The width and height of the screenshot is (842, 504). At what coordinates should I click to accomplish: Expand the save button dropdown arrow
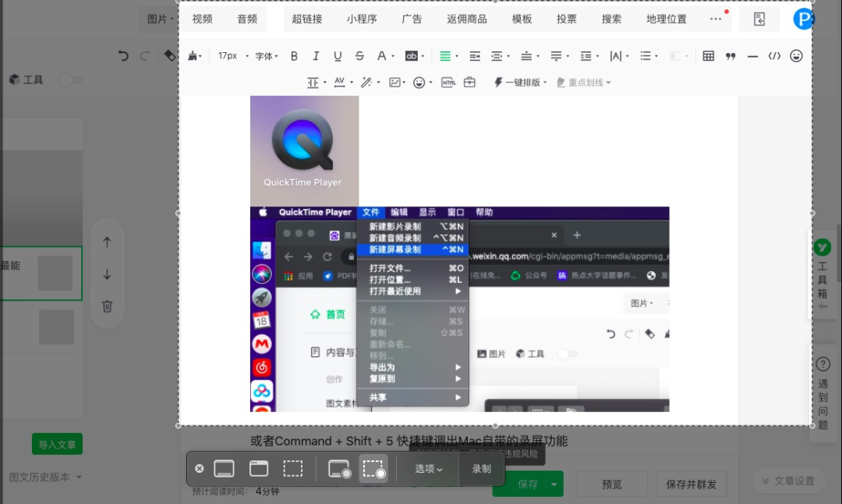(x=554, y=484)
